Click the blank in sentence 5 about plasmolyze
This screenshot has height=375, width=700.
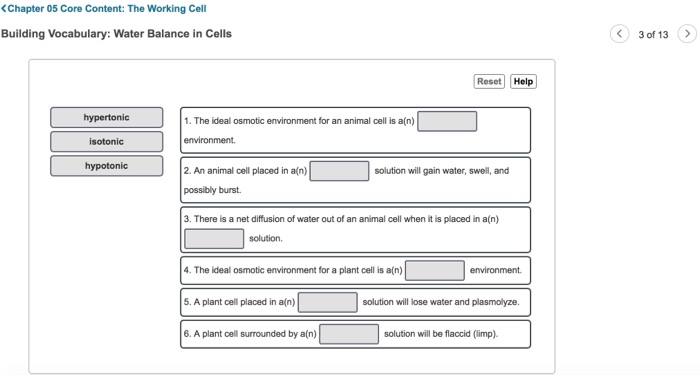tap(328, 302)
